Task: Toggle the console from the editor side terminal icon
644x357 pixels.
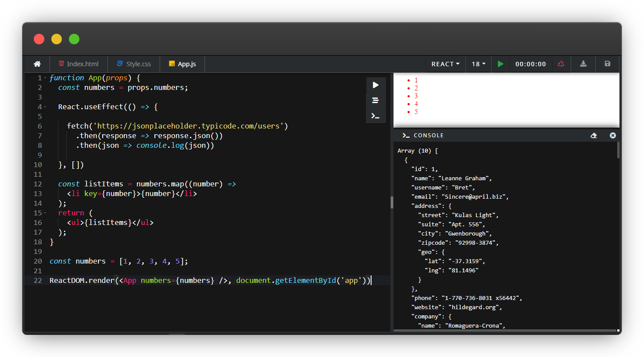Action: pos(376,116)
